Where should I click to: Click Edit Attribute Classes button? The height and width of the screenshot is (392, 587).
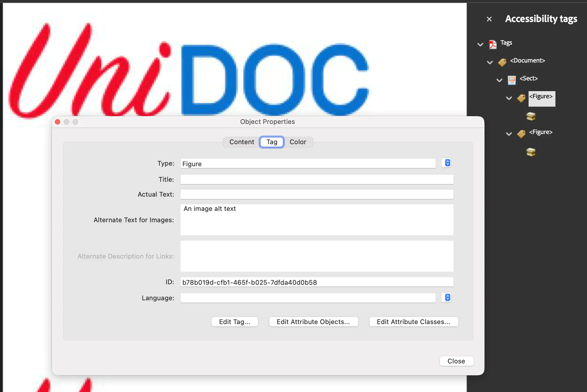tap(413, 322)
